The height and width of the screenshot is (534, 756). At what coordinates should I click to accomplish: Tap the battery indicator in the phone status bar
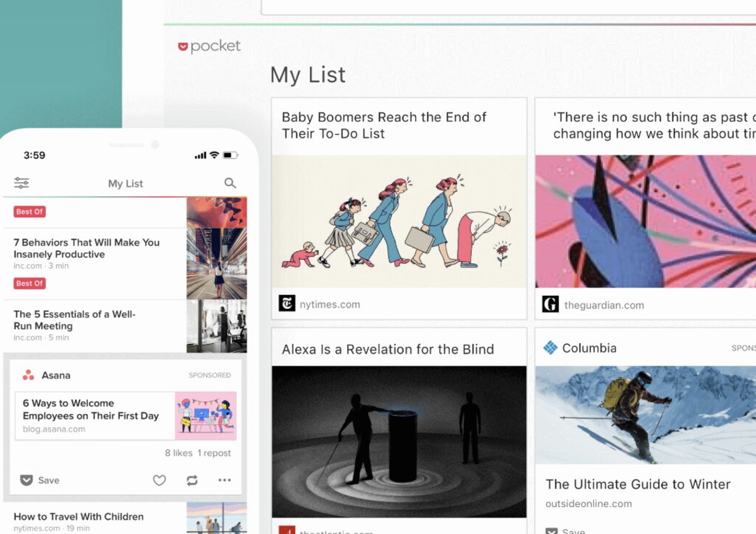click(x=230, y=155)
